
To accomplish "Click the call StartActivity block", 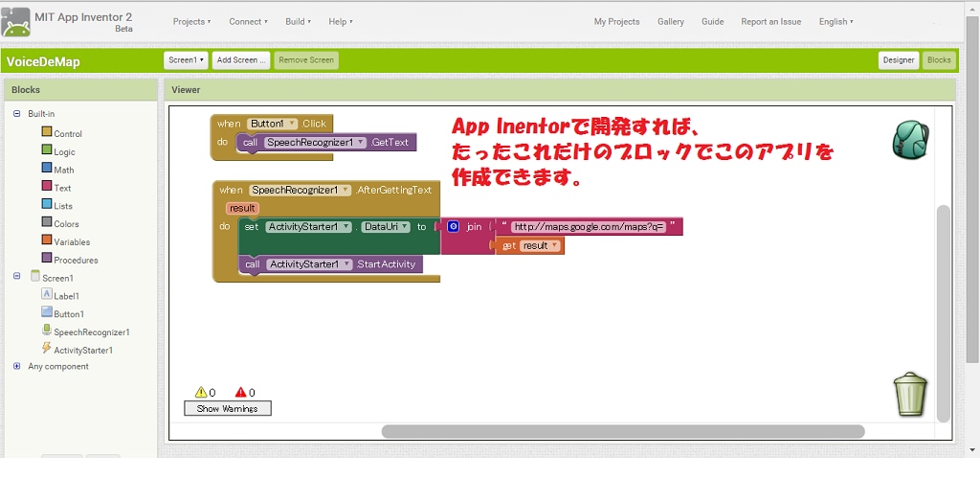I will 330,264.
